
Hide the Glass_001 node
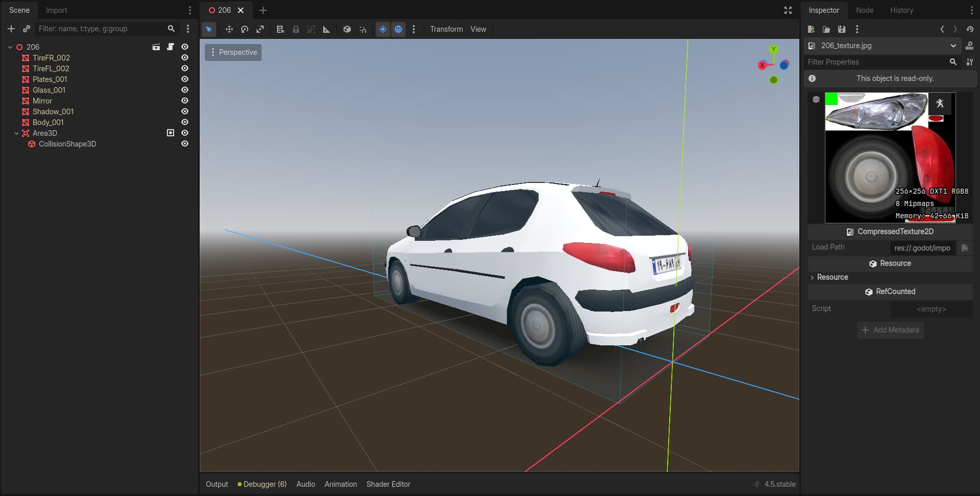(185, 90)
